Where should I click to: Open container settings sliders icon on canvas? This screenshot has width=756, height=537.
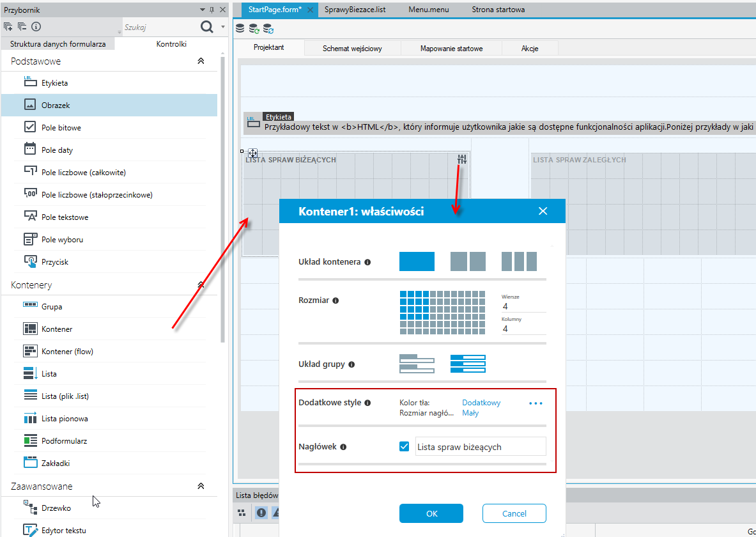click(x=462, y=159)
